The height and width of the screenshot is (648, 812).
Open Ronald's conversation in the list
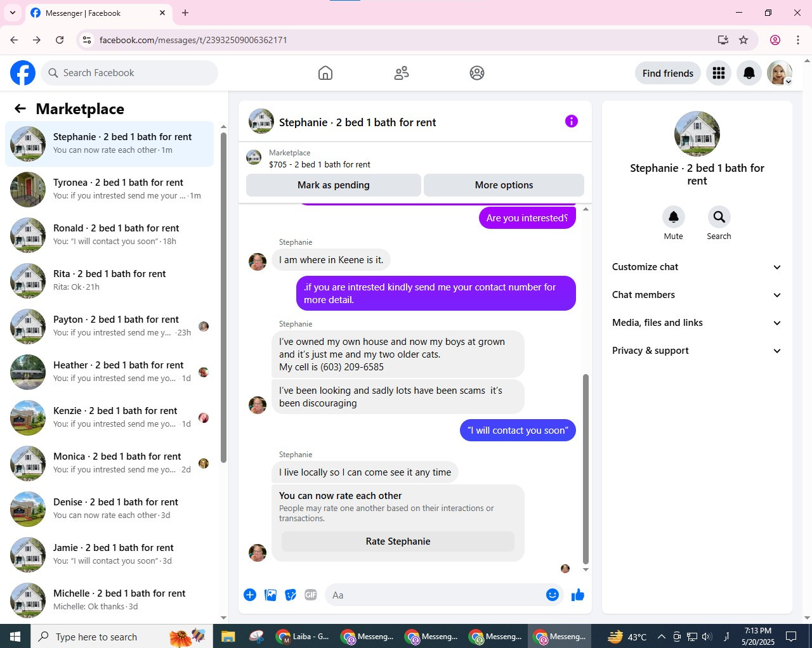pos(109,235)
